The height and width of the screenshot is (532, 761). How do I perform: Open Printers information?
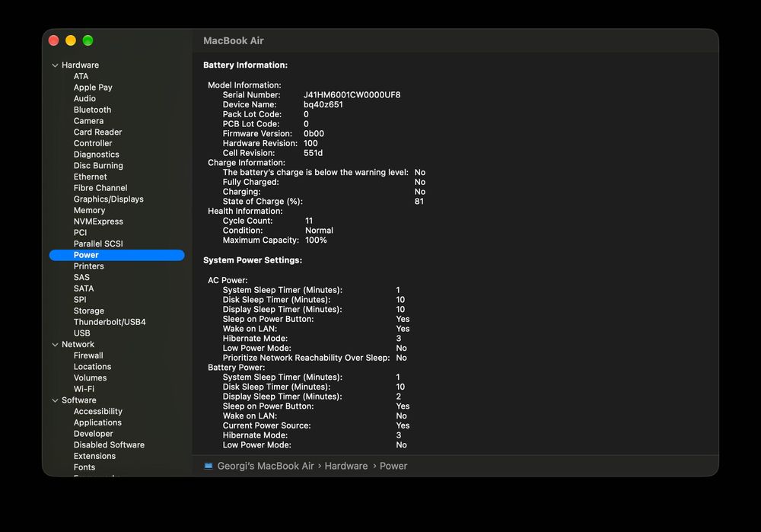pyautogui.click(x=89, y=266)
